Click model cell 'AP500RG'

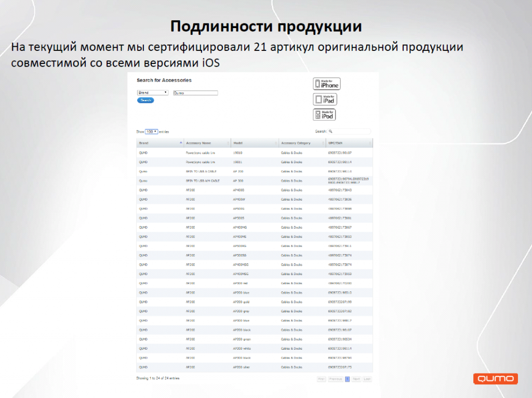click(240, 246)
